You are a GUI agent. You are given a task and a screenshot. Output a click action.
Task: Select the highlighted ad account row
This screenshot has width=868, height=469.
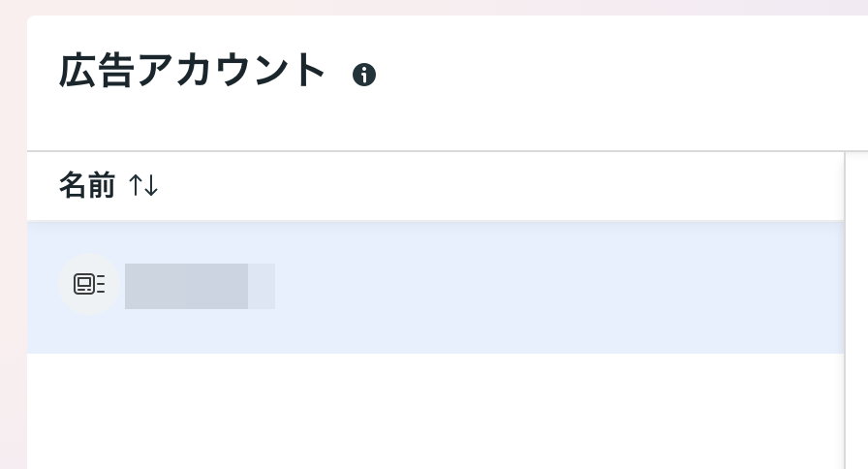(x=436, y=288)
